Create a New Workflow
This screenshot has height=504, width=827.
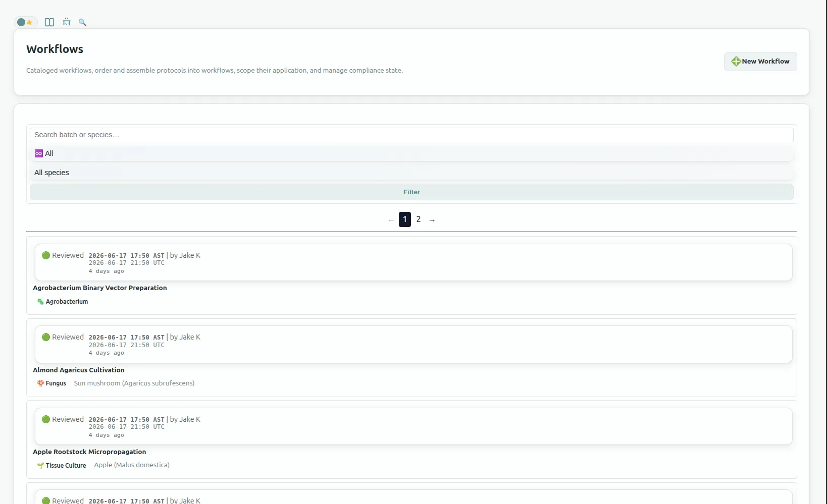tap(760, 62)
